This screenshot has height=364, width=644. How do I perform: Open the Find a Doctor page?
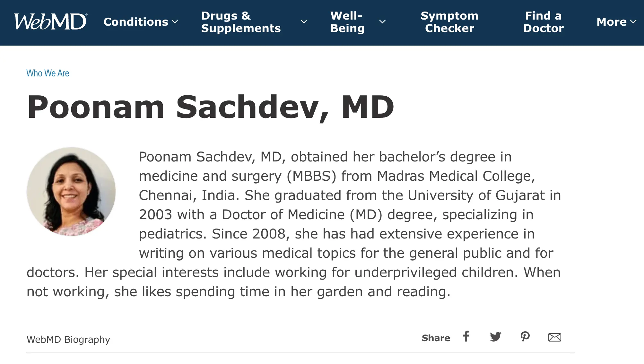point(543,22)
